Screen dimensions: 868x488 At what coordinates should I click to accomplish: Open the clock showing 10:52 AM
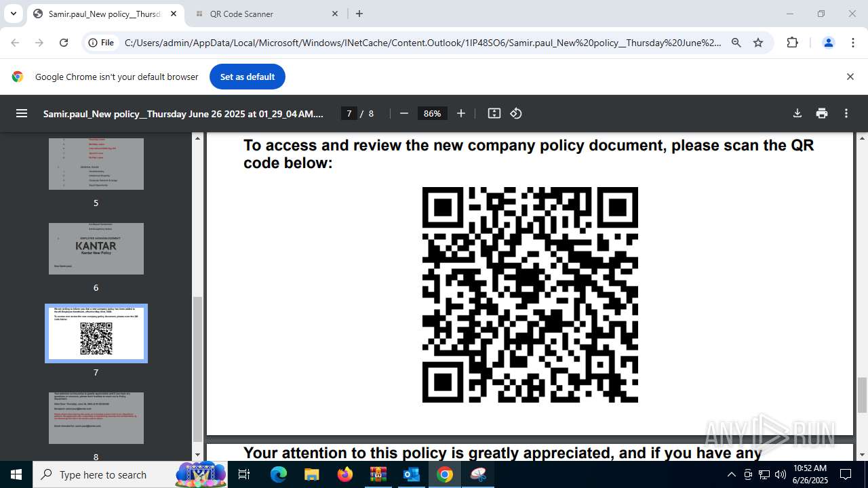tap(810, 474)
